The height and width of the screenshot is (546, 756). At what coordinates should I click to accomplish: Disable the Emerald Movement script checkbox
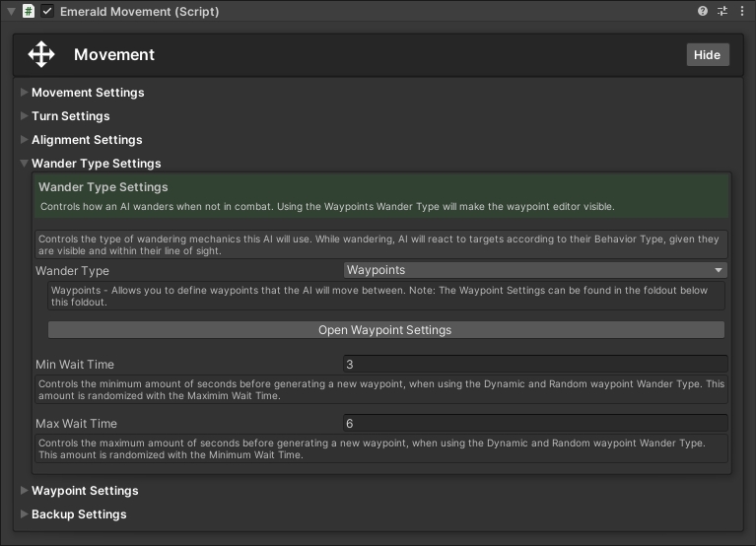click(47, 12)
